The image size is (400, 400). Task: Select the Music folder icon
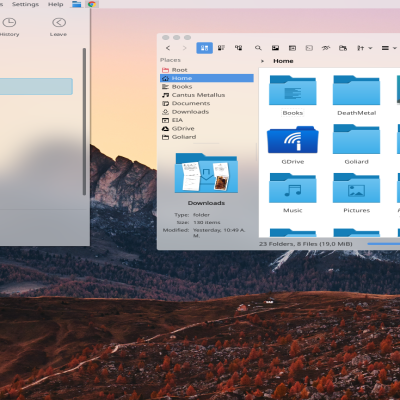click(293, 188)
